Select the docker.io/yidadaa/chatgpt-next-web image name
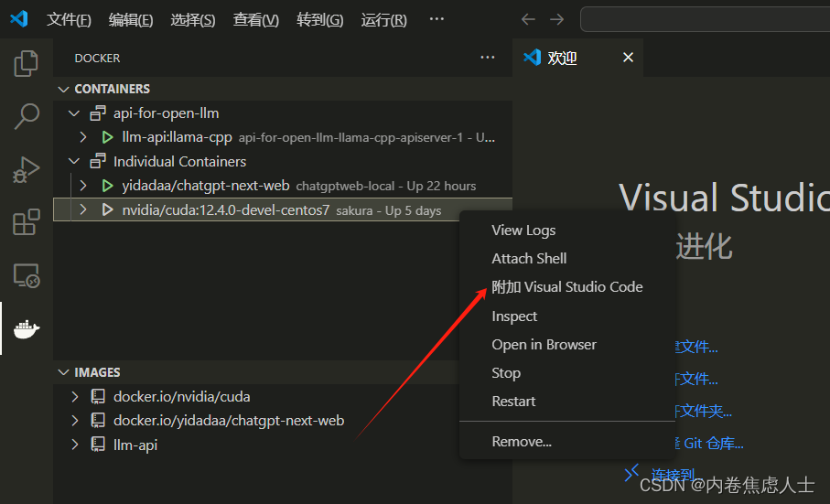 229,421
